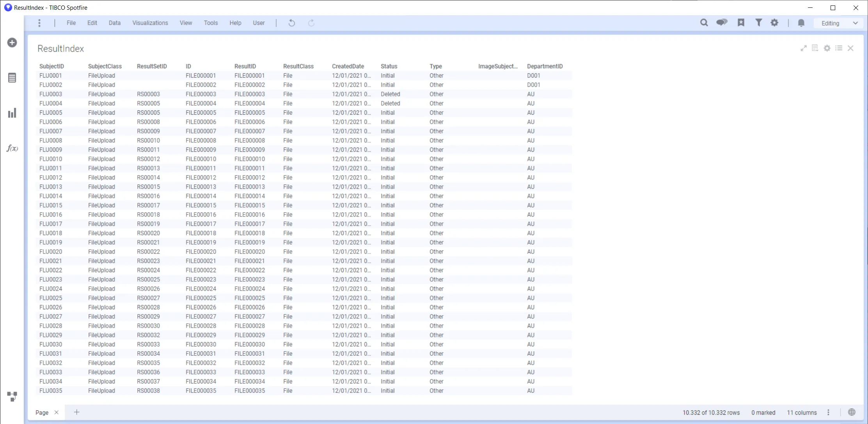
Task: Toggle the Filters panel funnel icon
Action: (758, 23)
